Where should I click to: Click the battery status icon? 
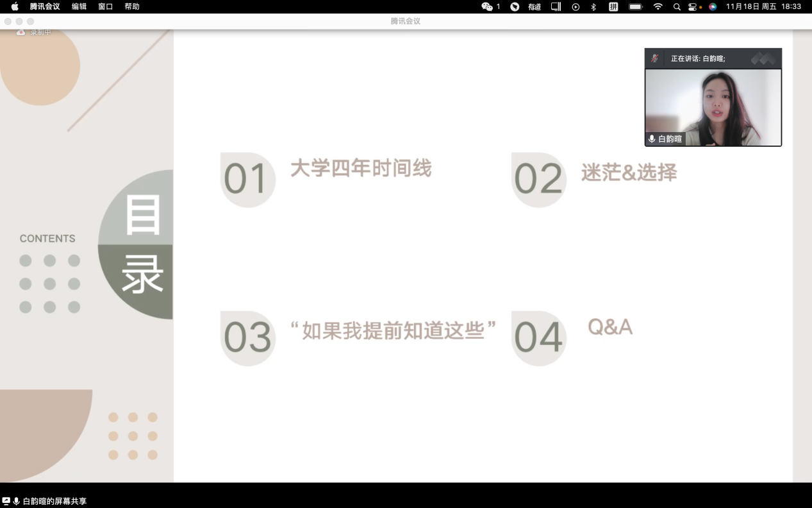pos(635,6)
